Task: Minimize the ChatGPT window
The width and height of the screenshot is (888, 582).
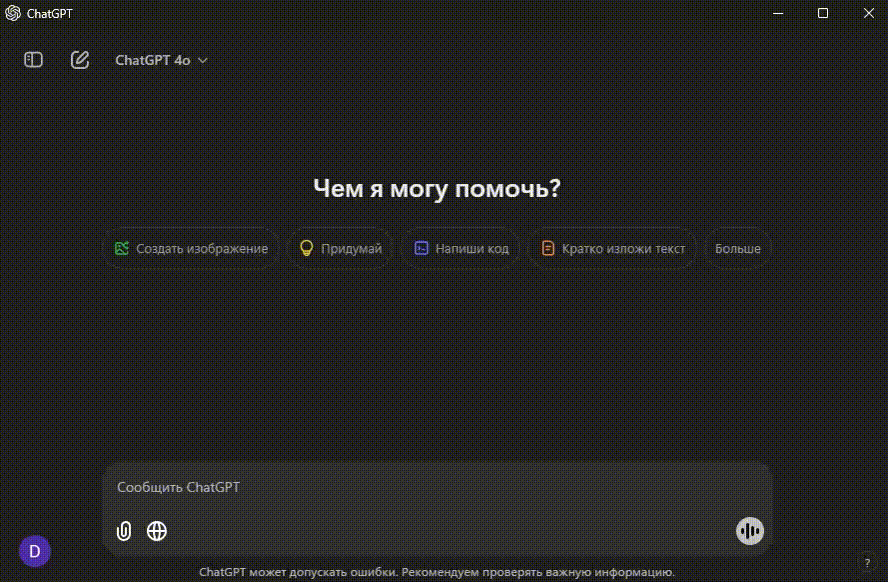Action: coord(778,13)
